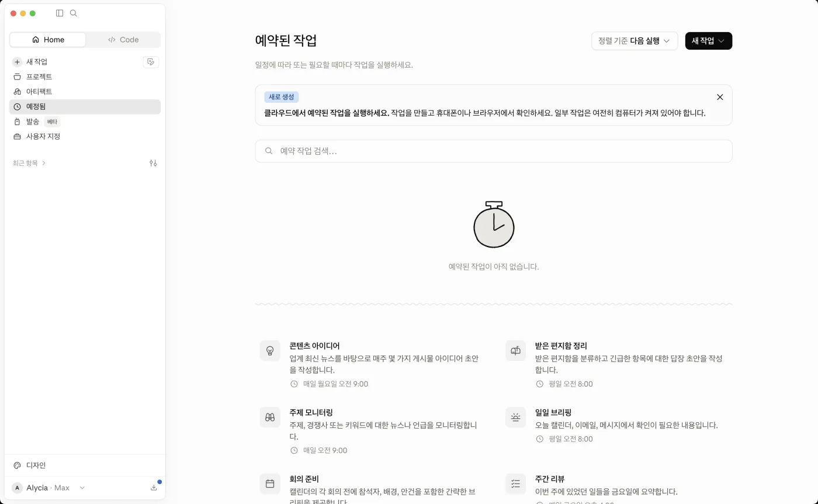The image size is (818, 504).
Task: Open the black 새 작업 dropdown button
Action: [x=709, y=41]
